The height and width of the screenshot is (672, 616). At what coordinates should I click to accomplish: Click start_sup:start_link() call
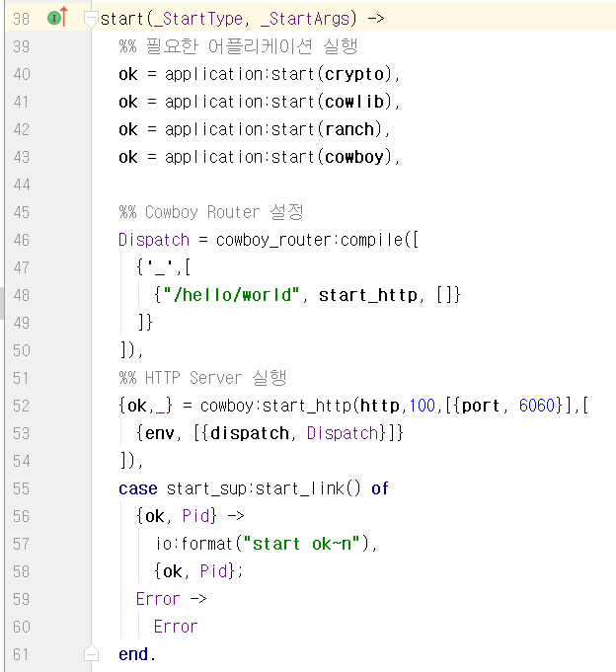[264, 488]
